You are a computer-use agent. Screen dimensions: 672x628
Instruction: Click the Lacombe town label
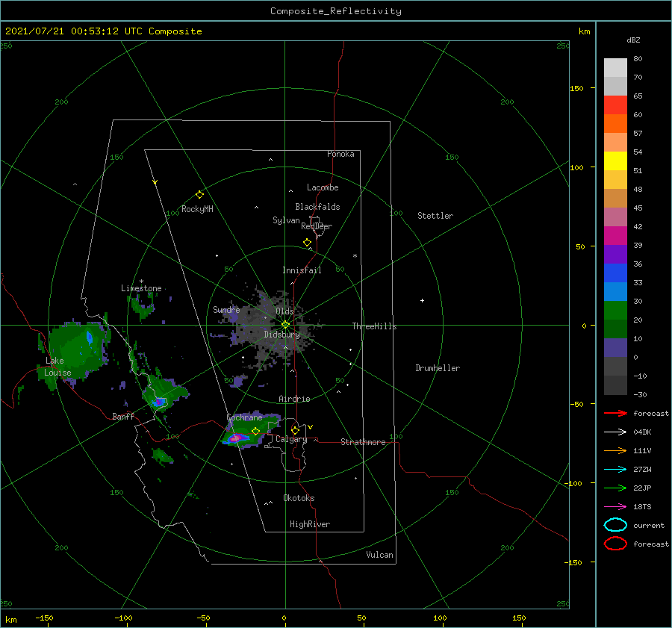tap(323, 187)
